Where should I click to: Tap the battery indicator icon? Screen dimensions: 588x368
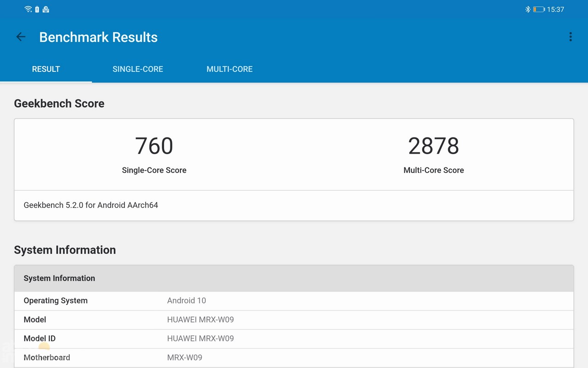pos(539,9)
